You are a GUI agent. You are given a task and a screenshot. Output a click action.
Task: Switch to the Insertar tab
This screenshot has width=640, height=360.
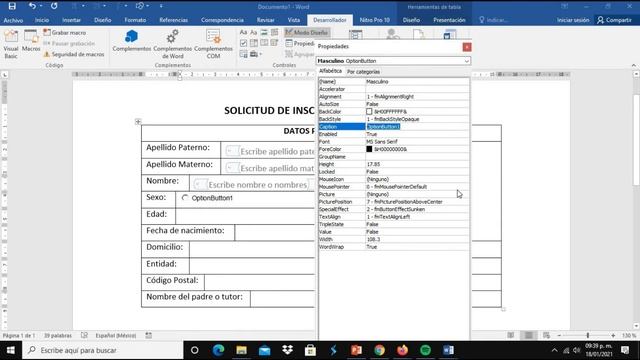[x=71, y=20]
